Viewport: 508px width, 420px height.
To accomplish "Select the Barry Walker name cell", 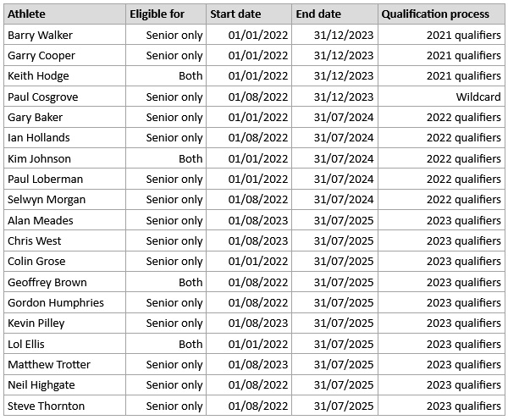I will coord(65,35).
